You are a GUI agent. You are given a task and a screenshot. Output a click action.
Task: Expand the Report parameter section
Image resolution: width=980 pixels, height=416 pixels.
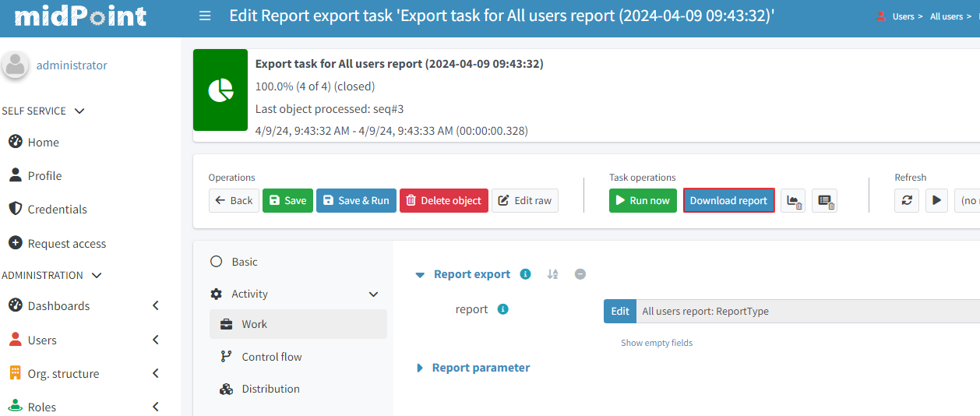pyautogui.click(x=420, y=368)
